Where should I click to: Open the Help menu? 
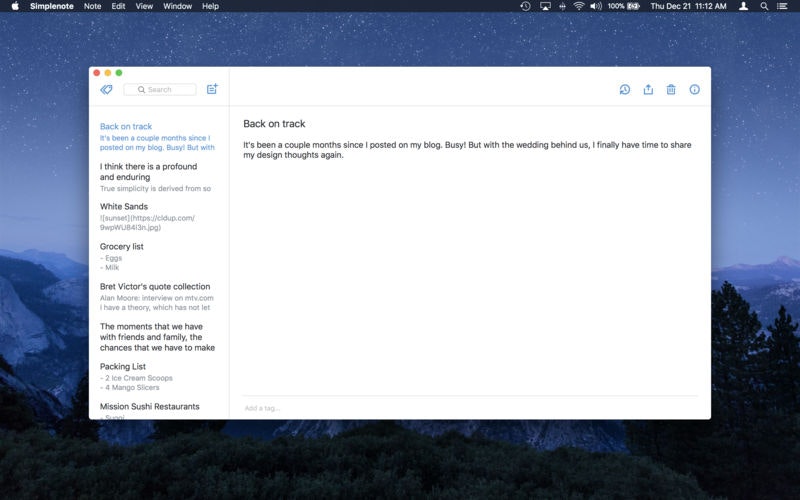210,6
